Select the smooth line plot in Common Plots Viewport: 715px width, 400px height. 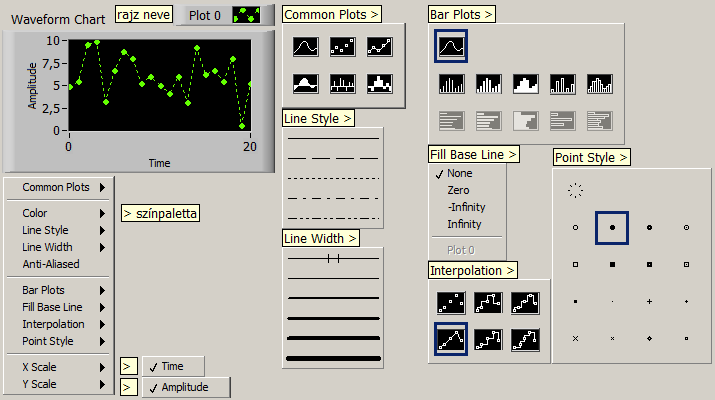[x=306, y=47]
